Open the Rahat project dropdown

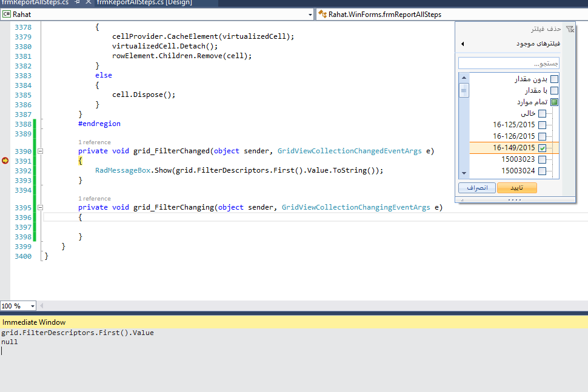coord(310,15)
